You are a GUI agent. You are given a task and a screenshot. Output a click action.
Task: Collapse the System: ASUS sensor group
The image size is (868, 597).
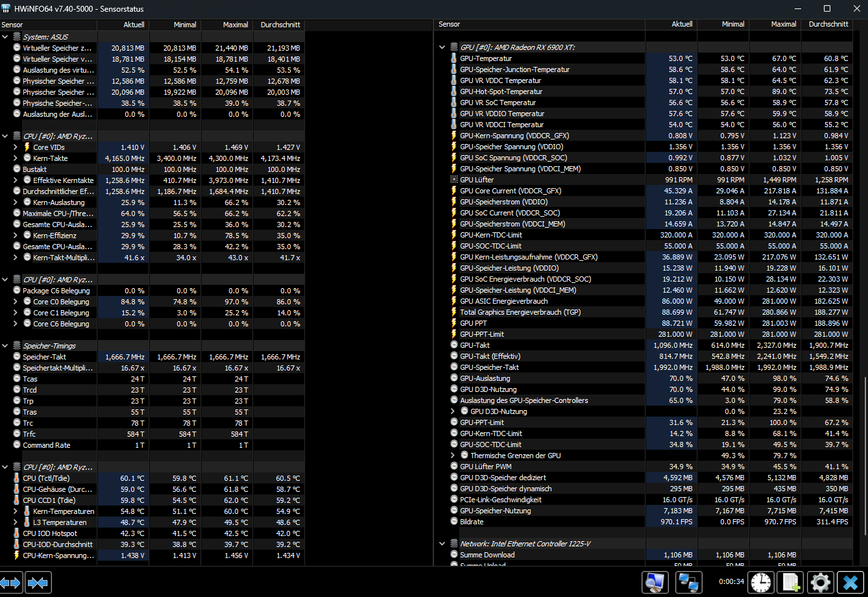(5, 37)
